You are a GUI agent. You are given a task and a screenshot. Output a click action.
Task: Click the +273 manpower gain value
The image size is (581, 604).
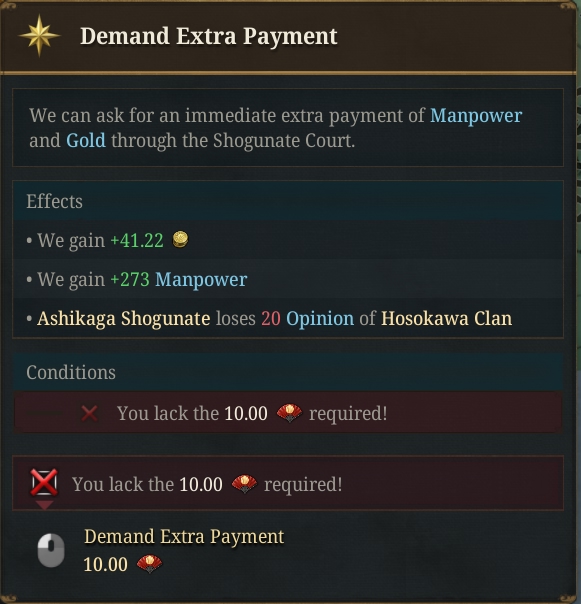pyautogui.click(x=130, y=279)
